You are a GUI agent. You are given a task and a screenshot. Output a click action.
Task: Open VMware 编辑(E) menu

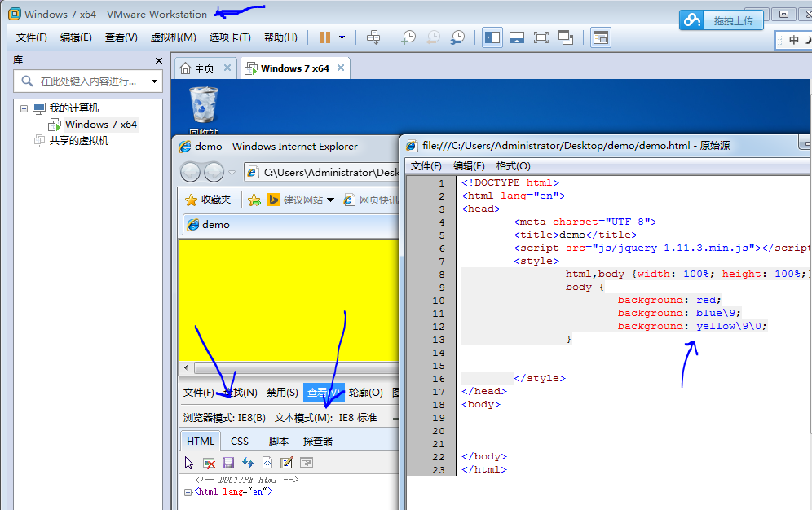[76, 37]
